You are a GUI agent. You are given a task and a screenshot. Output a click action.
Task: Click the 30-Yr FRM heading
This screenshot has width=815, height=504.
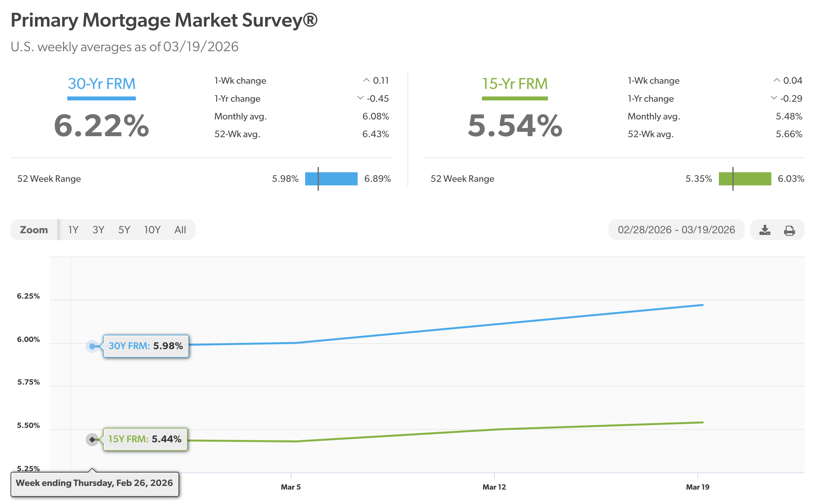[102, 84]
